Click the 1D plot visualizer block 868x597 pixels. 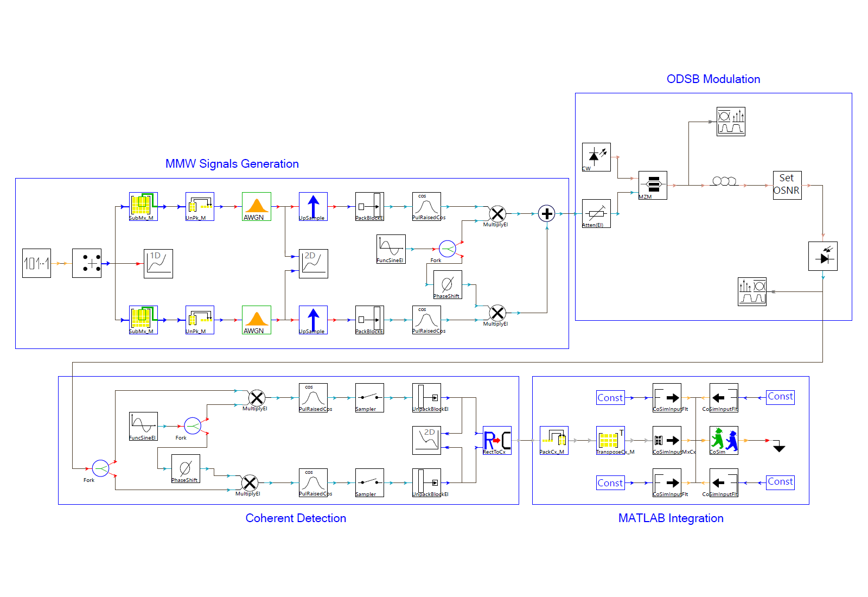coord(158,263)
